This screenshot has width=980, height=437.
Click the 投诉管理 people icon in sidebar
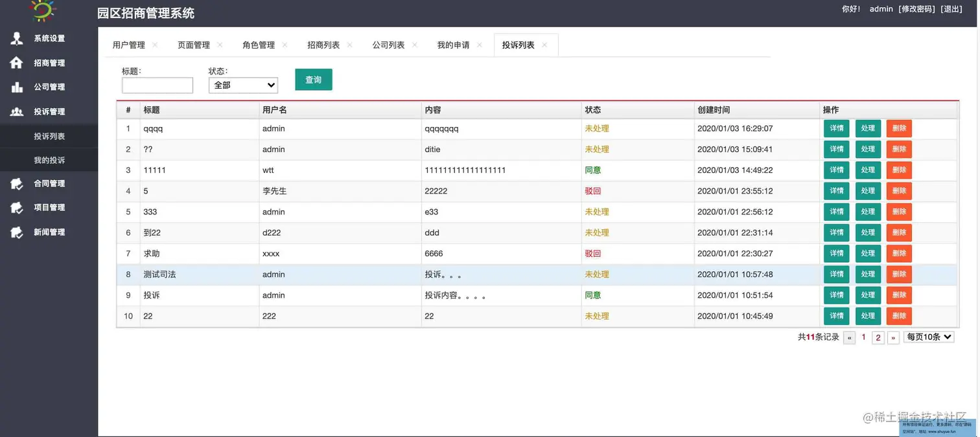[17, 111]
